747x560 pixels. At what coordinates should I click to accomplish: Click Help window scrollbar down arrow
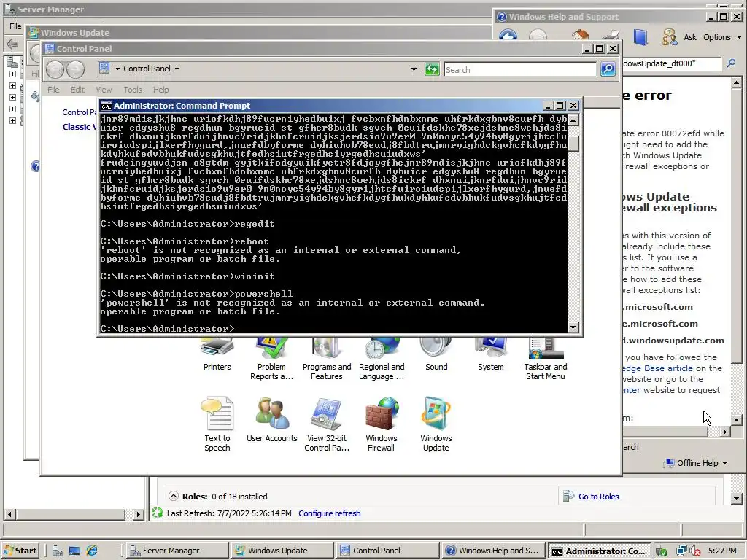pos(737,419)
